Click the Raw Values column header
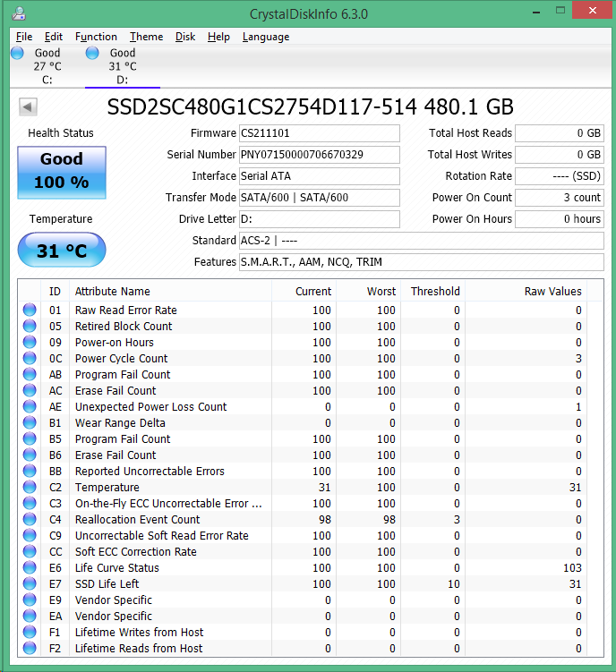 (x=552, y=291)
